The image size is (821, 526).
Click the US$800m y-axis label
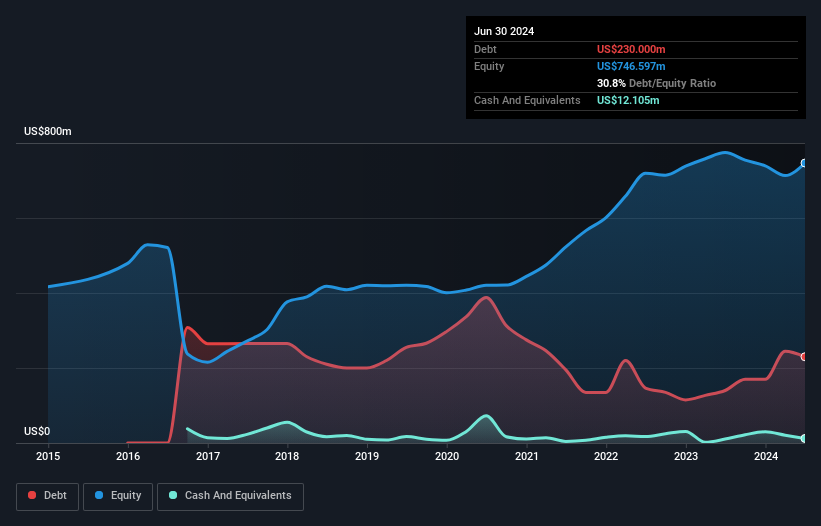coord(48,131)
